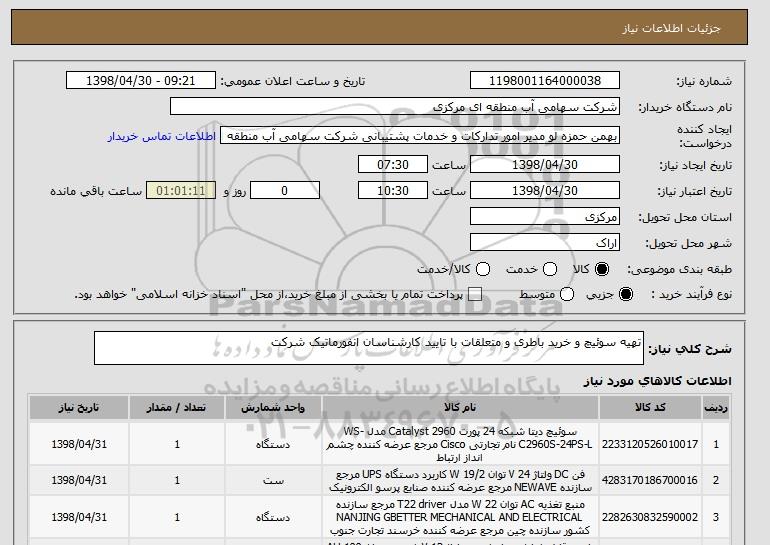Click quantity 1 in row 2
This screenshot has width=770, height=545.
(177, 480)
